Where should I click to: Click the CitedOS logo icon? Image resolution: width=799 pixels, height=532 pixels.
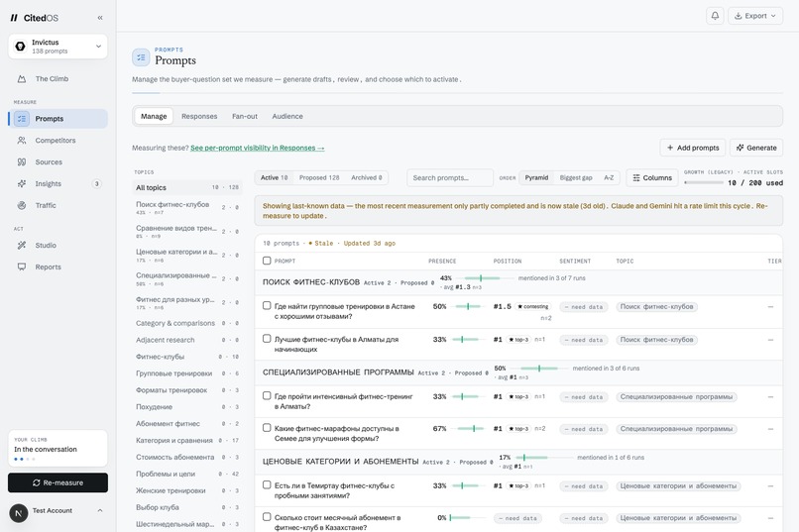[x=14, y=18]
